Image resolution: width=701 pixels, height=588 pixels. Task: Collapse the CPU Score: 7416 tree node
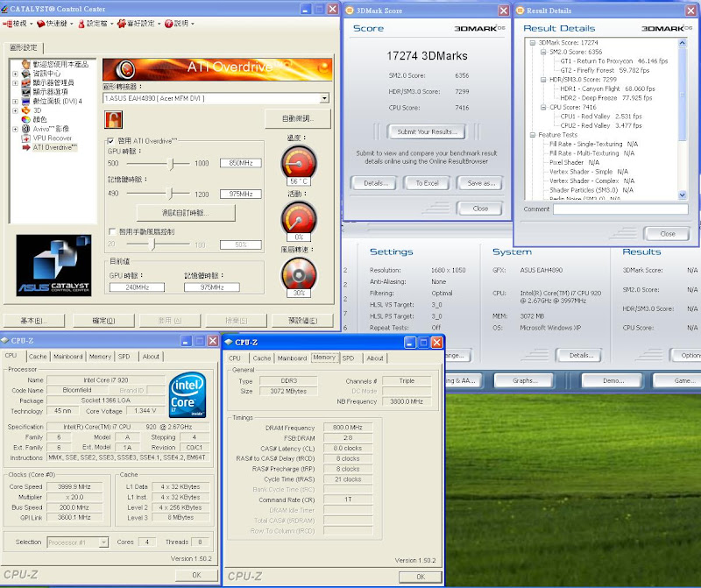543,107
